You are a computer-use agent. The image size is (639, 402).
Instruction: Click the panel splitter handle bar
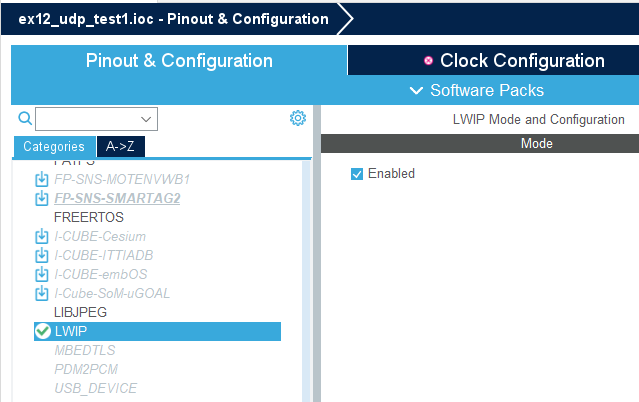317,254
